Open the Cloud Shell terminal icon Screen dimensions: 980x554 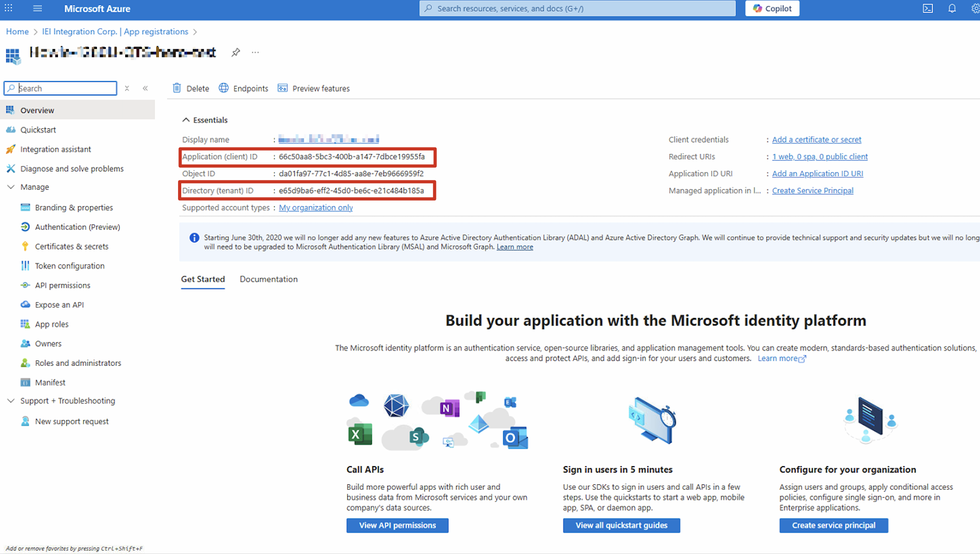[928, 8]
